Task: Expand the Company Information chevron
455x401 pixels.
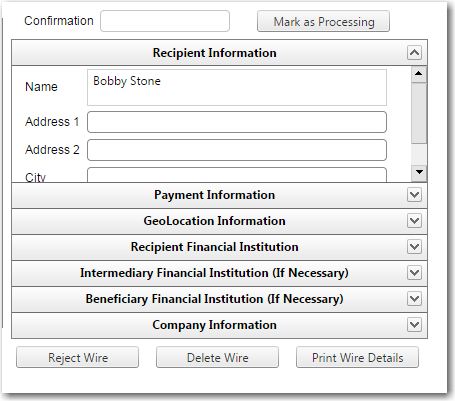Action: (x=414, y=325)
